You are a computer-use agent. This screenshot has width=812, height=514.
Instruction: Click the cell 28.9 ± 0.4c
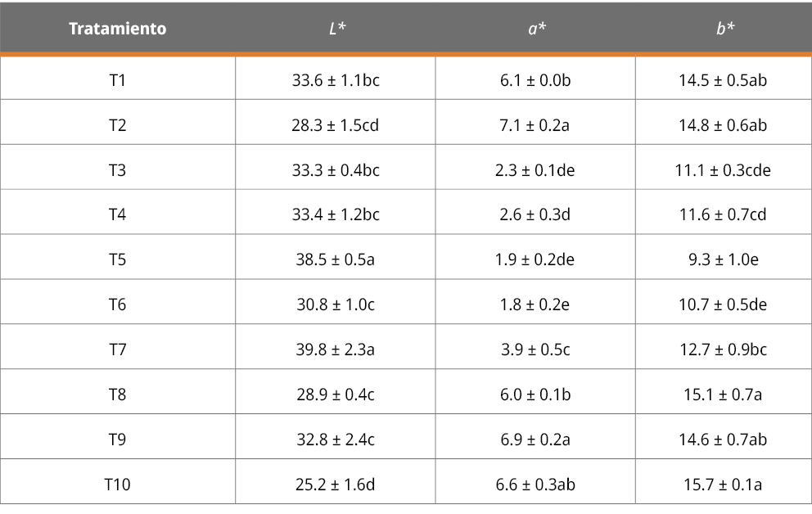[x=335, y=395]
